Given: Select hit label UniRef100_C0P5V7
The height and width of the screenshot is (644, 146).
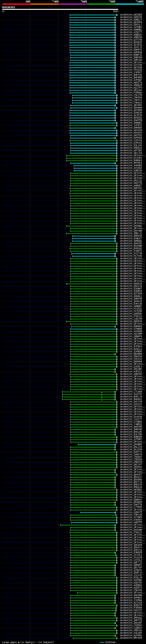Looking at the screenshot, I should [x=131, y=72].
